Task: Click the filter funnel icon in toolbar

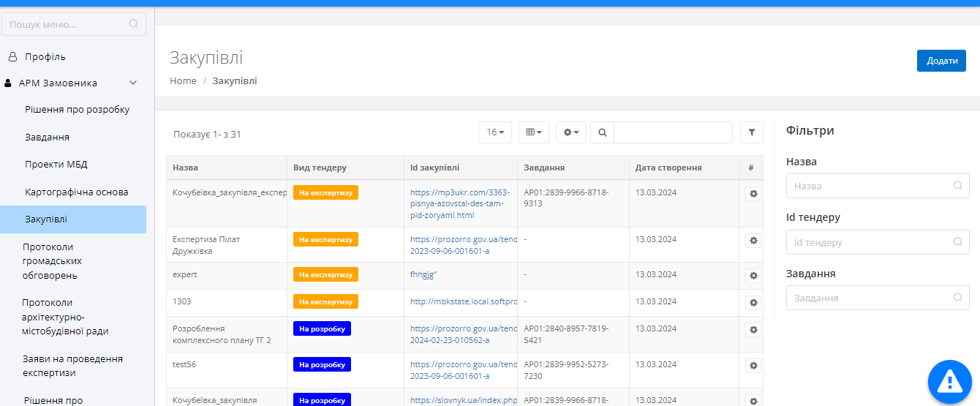Action: tap(751, 132)
